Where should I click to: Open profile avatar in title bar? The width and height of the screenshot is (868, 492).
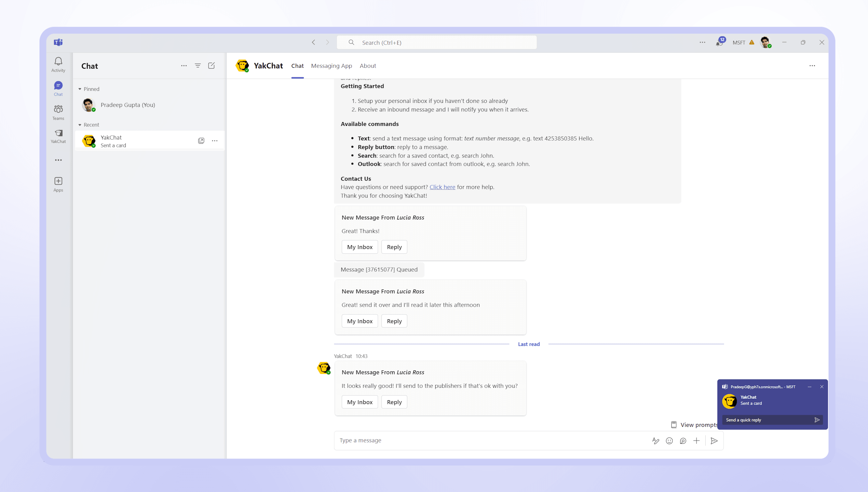click(x=765, y=42)
